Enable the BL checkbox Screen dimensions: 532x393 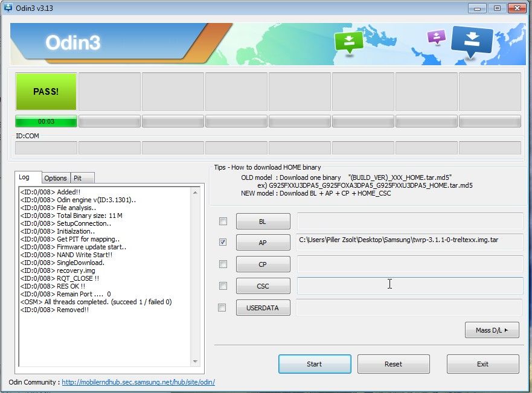point(223,222)
